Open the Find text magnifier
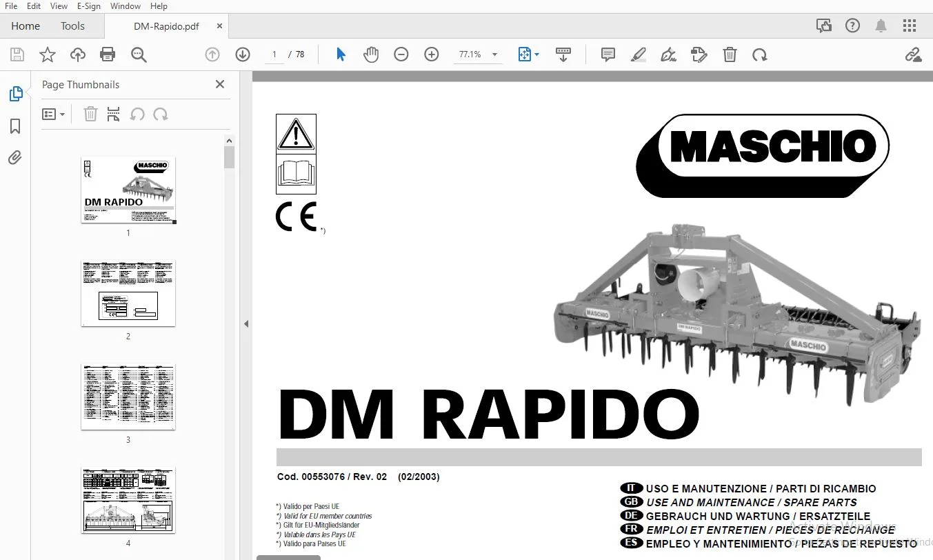The height and width of the screenshot is (560, 933). tap(139, 54)
